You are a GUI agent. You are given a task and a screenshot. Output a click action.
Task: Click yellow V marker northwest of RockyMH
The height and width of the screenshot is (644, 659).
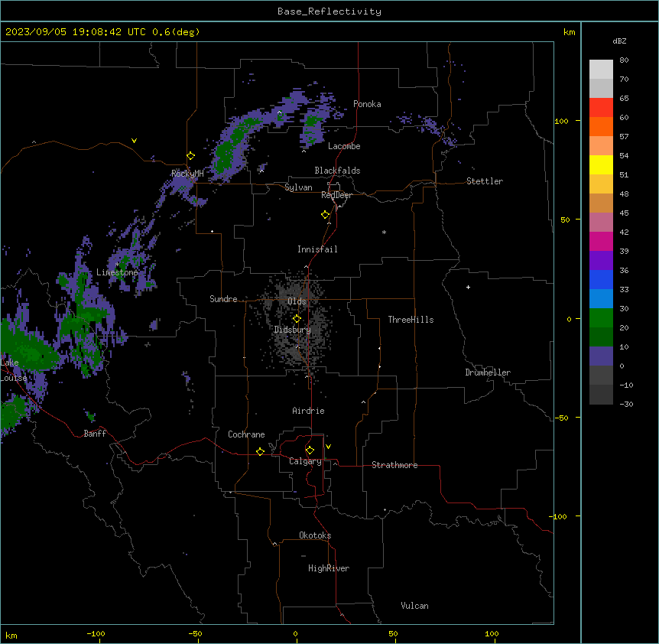point(134,141)
